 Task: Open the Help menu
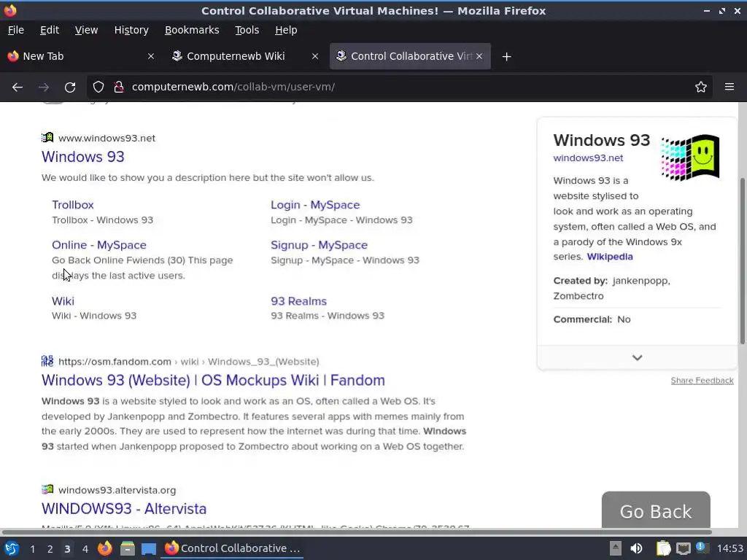click(286, 30)
